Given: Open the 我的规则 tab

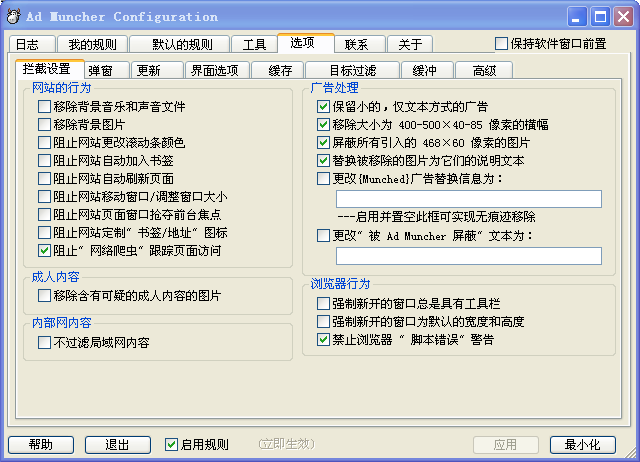Looking at the screenshot, I should [x=93, y=44].
